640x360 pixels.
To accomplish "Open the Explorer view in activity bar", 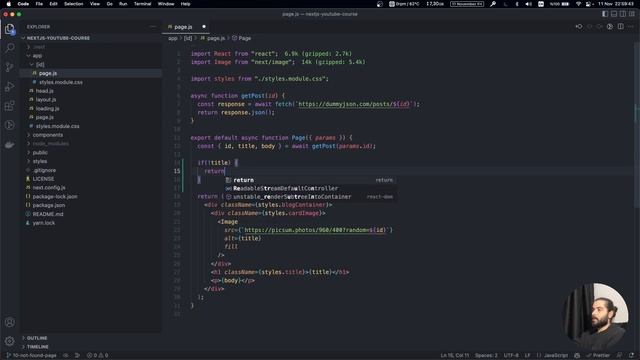I will (x=9, y=29).
